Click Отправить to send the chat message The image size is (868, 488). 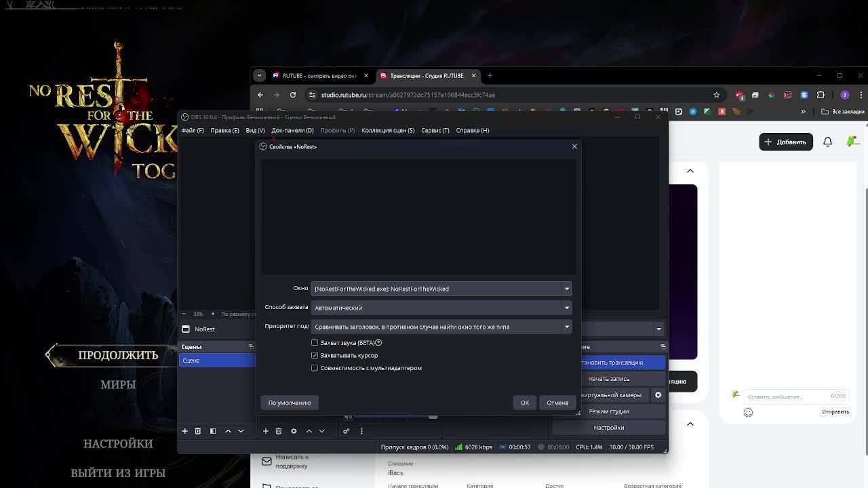coord(835,412)
